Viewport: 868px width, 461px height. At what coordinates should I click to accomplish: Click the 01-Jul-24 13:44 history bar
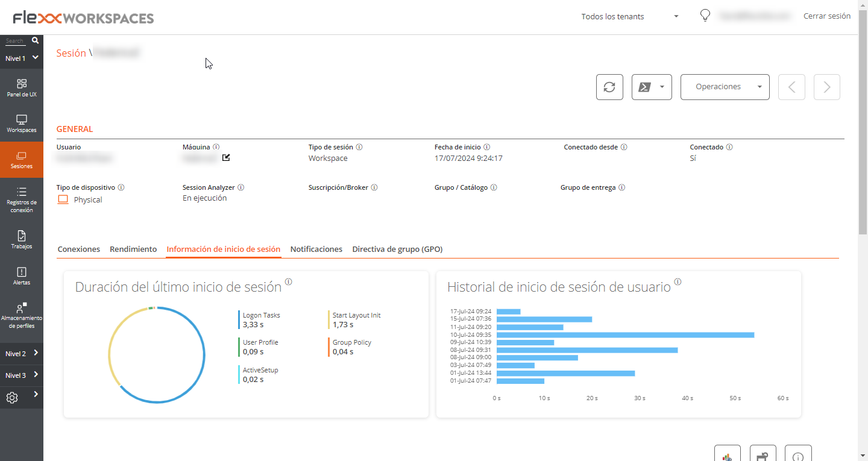click(x=565, y=373)
